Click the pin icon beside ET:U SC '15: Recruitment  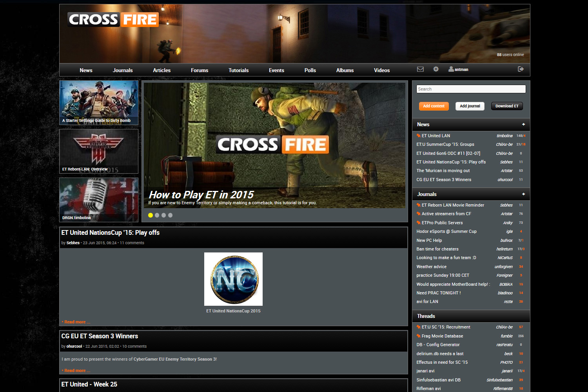pos(419,327)
